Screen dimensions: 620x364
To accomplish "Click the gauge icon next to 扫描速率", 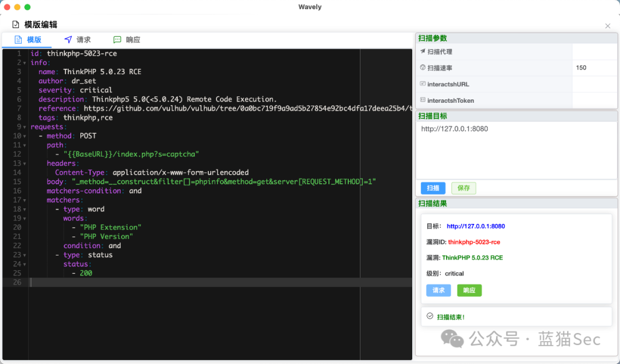I will pyautogui.click(x=423, y=68).
